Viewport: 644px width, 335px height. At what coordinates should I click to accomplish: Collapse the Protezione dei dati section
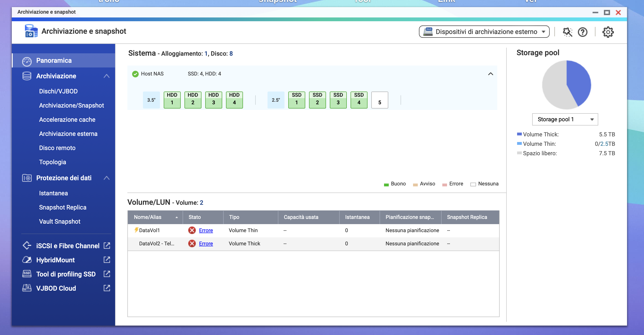pos(106,178)
